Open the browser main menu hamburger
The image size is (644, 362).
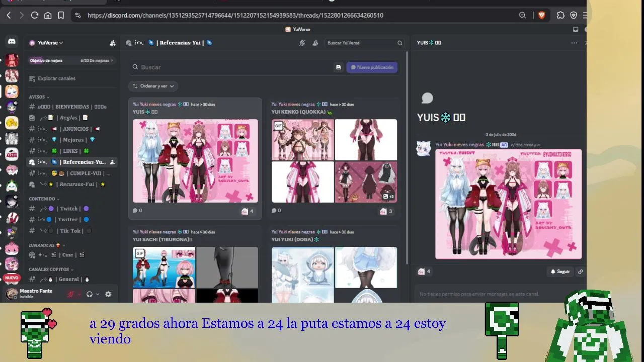[585, 16]
